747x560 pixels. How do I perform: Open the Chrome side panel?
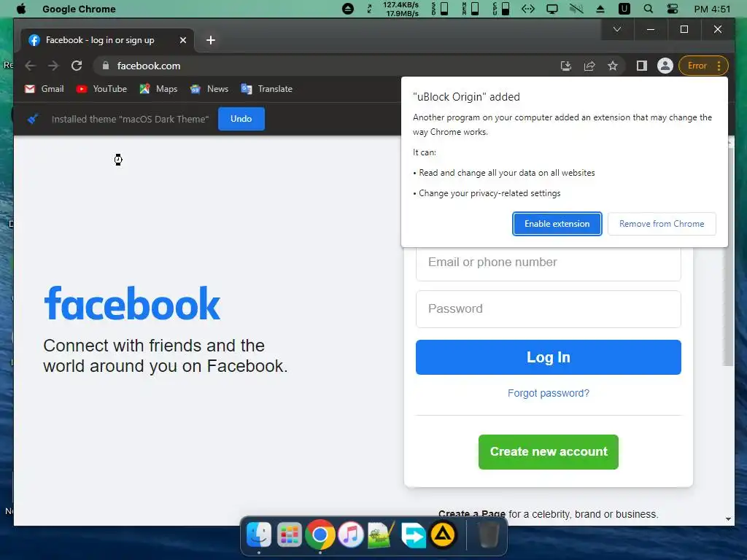point(642,66)
